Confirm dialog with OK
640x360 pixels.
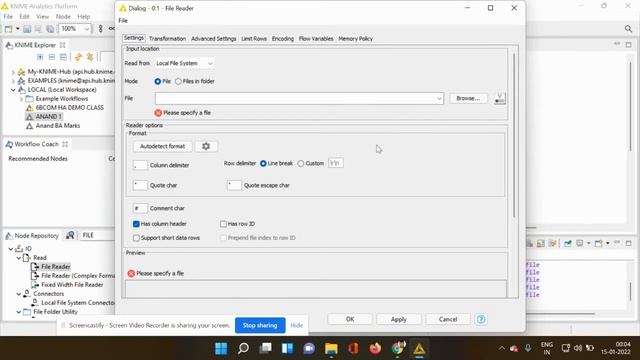pyautogui.click(x=350, y=319)
